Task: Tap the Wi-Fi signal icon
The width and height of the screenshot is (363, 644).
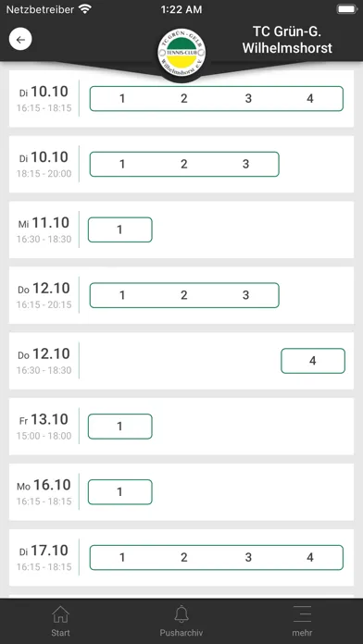Action: pyautogui.click(x=85, y=9)
